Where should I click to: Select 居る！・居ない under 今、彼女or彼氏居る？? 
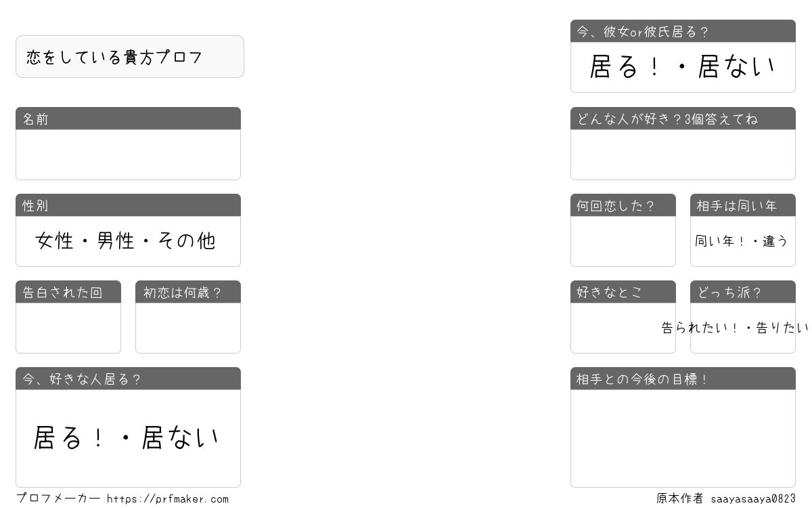click(x=682, y=66)
